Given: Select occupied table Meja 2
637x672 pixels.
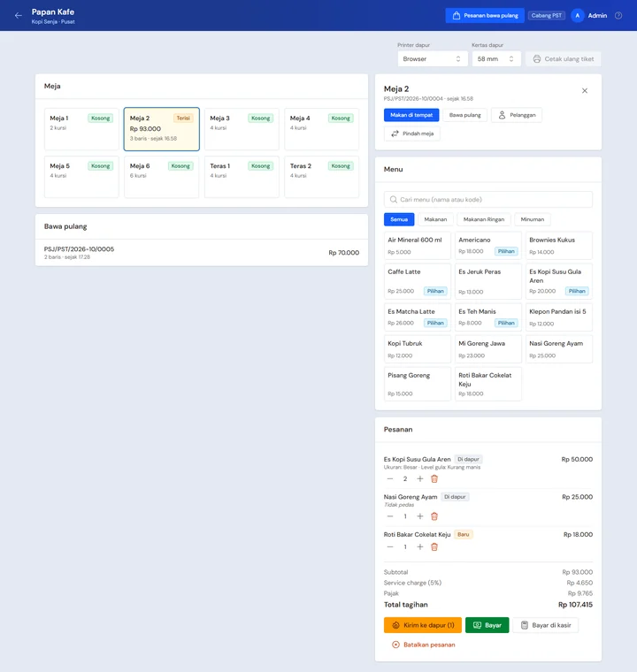Looking at the screenshot, I should point(162,129).
